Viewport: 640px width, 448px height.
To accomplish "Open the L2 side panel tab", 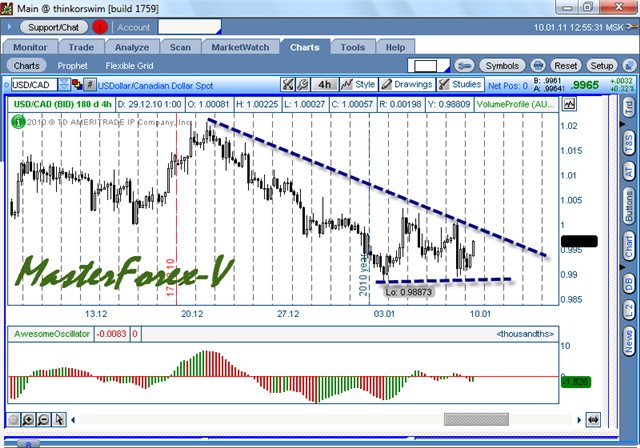I will pos(629,311).
